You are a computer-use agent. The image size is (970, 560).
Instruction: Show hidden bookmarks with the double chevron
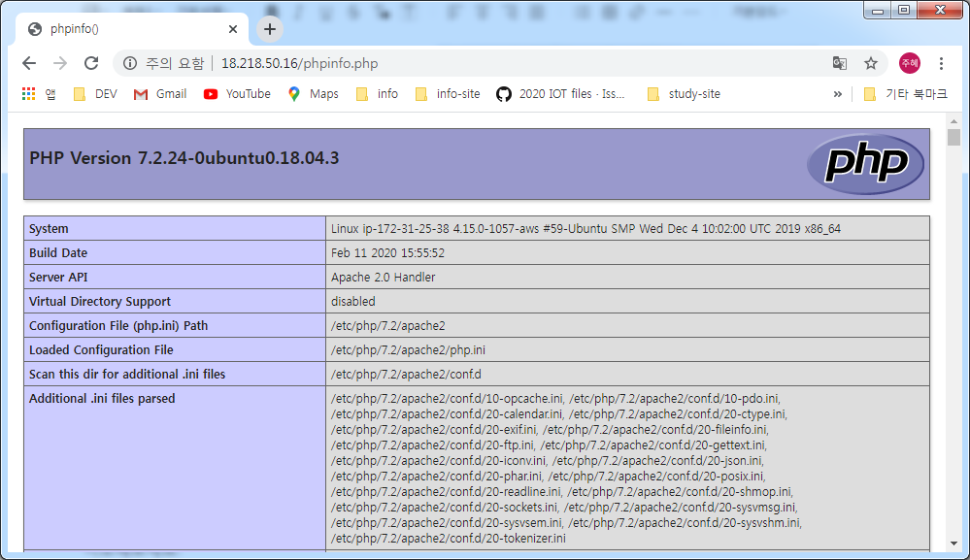(x=838, y=94)
